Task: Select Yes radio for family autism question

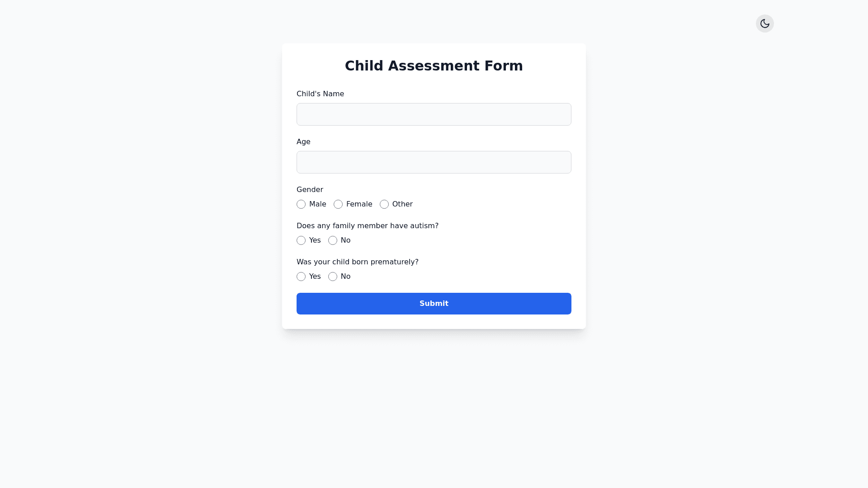Action: (x=301, y=240)
